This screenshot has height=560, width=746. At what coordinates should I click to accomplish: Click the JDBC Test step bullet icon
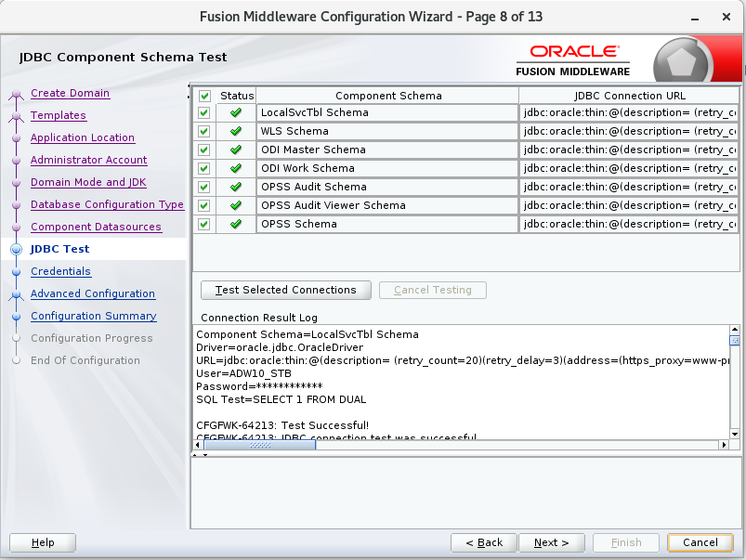click(x=16, y=249)
